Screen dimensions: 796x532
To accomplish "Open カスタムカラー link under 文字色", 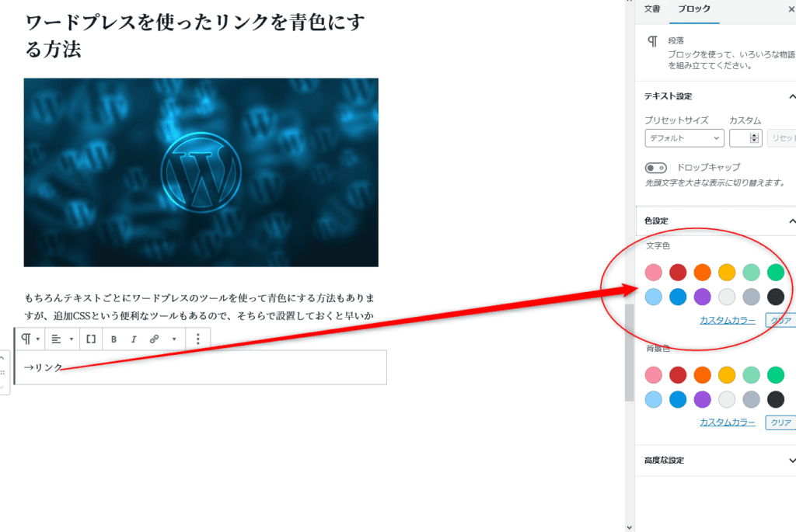I will click(x=728, y=321).
